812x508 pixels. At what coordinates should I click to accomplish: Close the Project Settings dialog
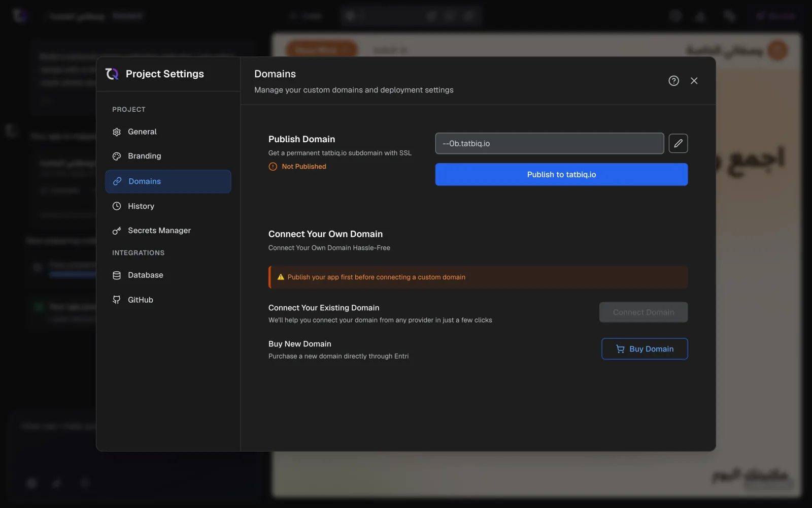(694, 81)
